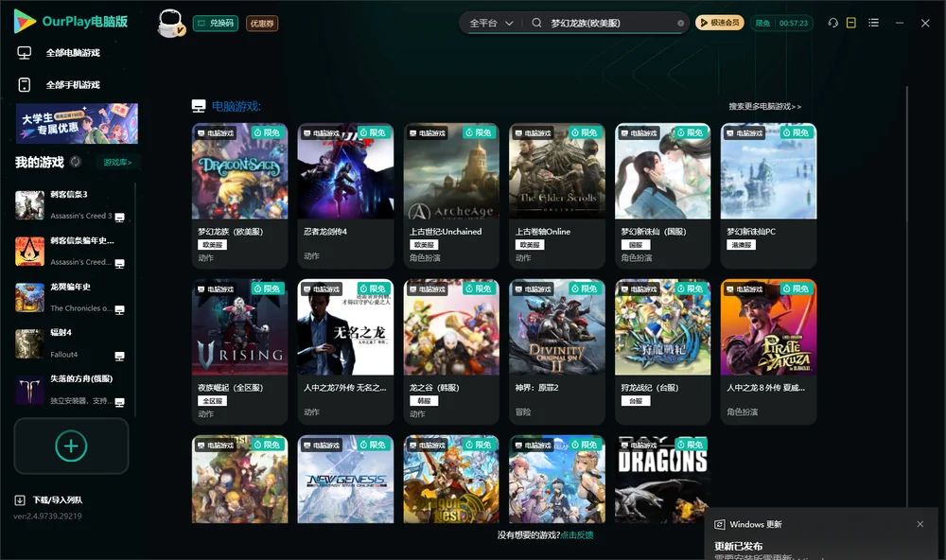
Task: Click the search magnifier icon
Action: (x=536, y=23)
